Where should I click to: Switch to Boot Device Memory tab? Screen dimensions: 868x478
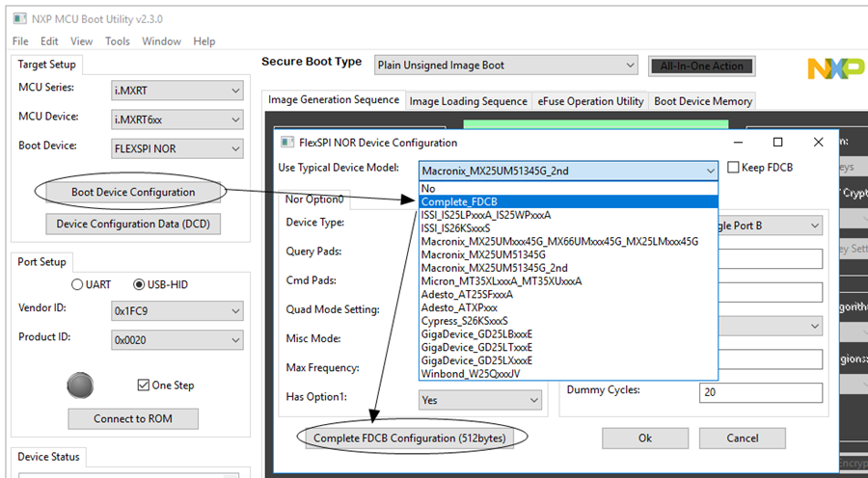[702, 101]
